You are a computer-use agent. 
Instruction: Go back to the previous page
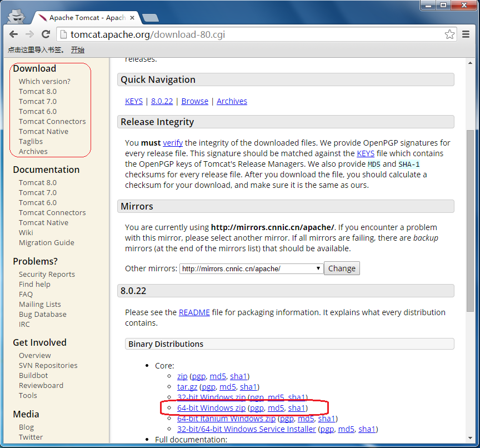coord(13,34)
